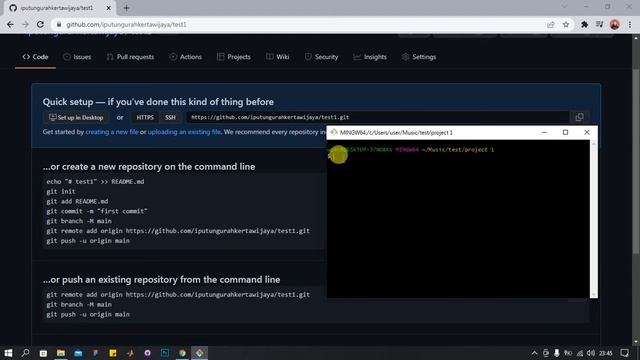Click the terminal prompt path ~/Music/test/project 1
The image size is (640, 360).
458,150
